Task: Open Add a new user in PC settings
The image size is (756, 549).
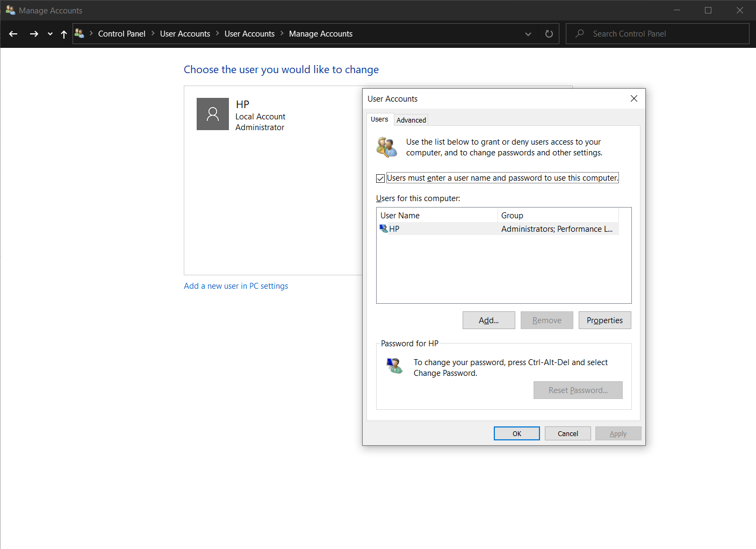Action: click(x=236, y=286)
